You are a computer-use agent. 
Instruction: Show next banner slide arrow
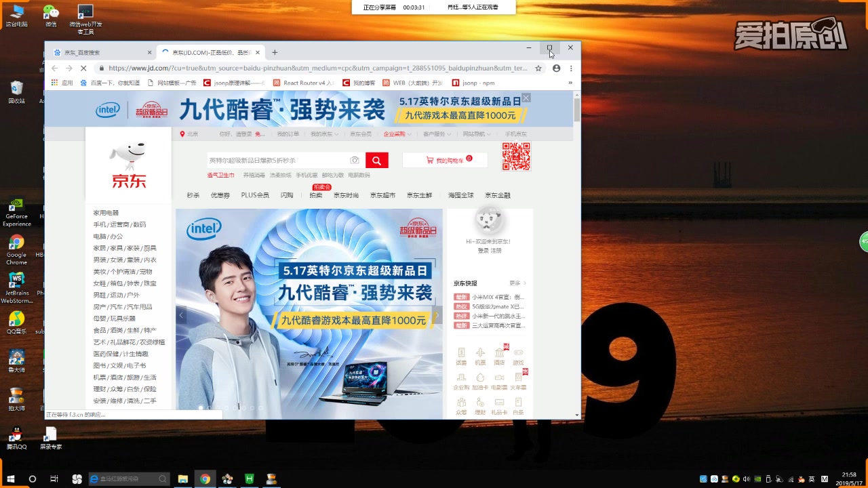pyautogui.click(x=437, y=315)
